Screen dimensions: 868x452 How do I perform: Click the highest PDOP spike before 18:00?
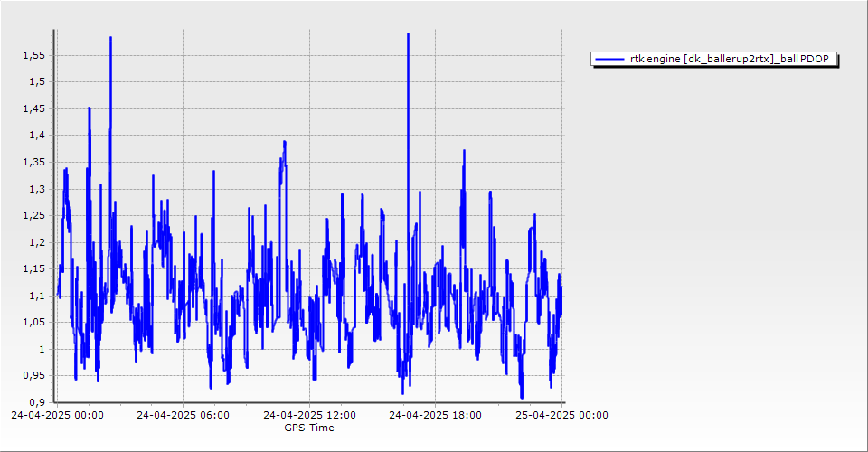pos(408,34)
